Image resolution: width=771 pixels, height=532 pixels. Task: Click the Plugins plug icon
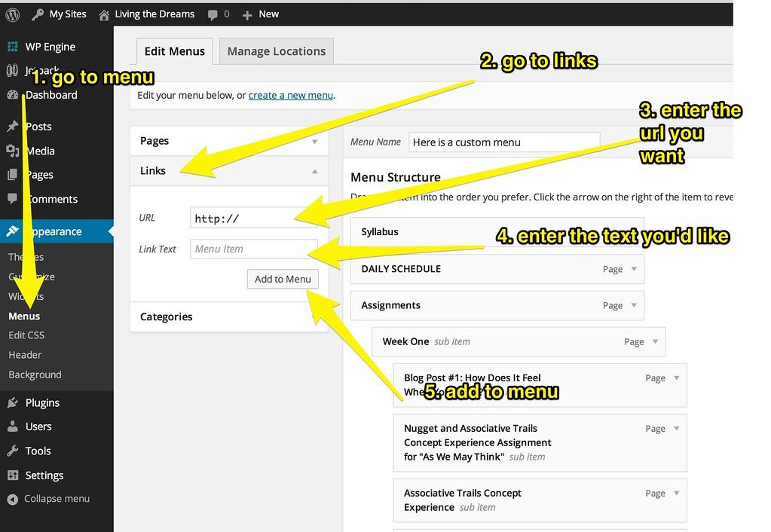tap(12, 402)
